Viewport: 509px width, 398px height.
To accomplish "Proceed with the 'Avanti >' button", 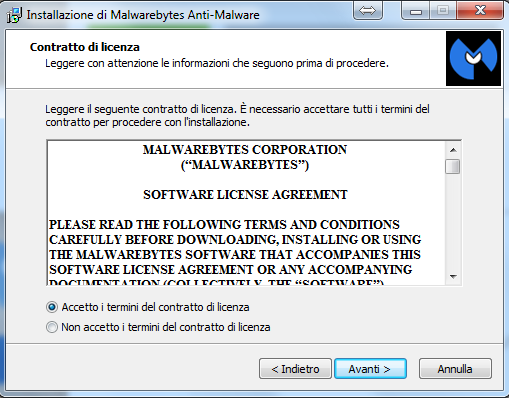I will coord(370,369).
